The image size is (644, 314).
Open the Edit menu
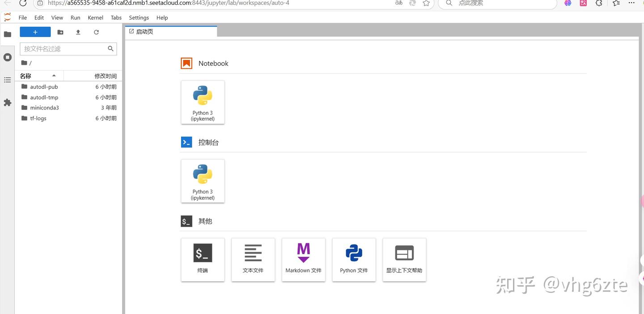tap(39, 18)
